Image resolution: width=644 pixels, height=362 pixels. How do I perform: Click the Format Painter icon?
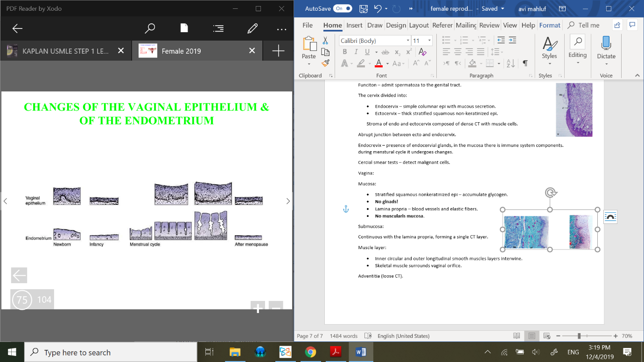tap(325, 63)
